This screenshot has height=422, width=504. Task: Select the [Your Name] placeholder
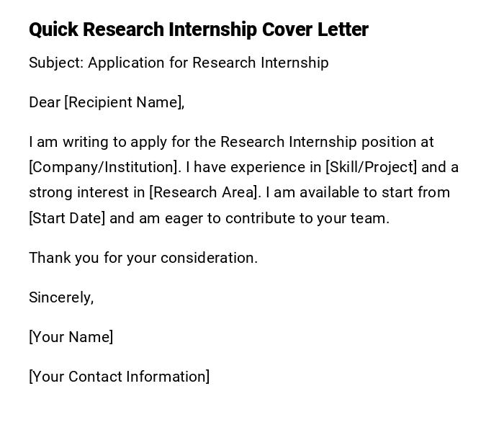[x=71, y=337]
